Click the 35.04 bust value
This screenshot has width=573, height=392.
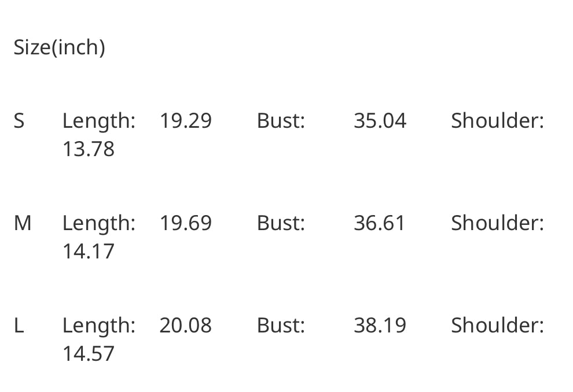pyautogui.click(x=380, y=121)
